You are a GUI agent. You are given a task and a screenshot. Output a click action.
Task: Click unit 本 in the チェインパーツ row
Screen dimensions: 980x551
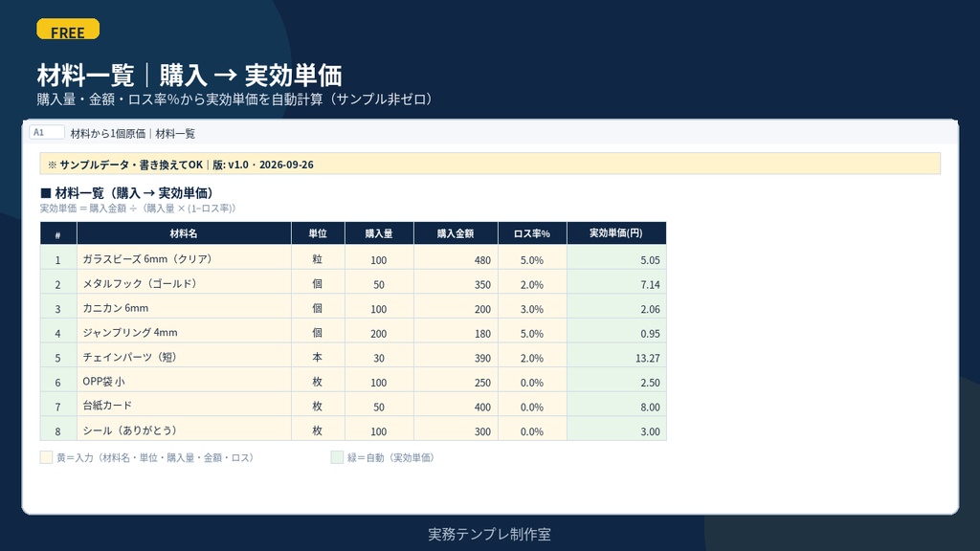coord(318,357)
